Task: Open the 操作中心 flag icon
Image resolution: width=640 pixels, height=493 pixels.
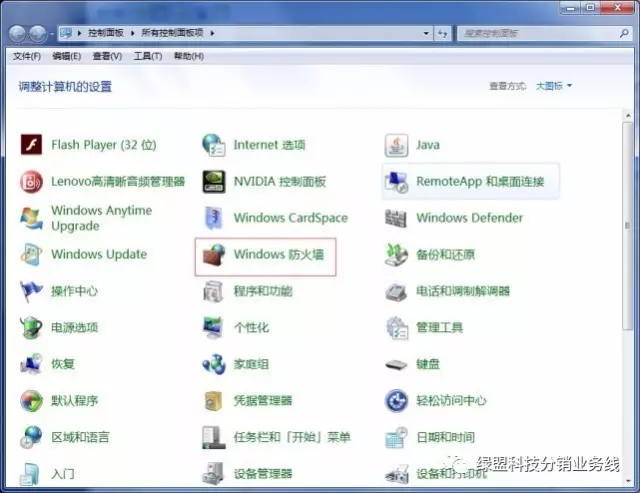Action: (x=31, y=291)
